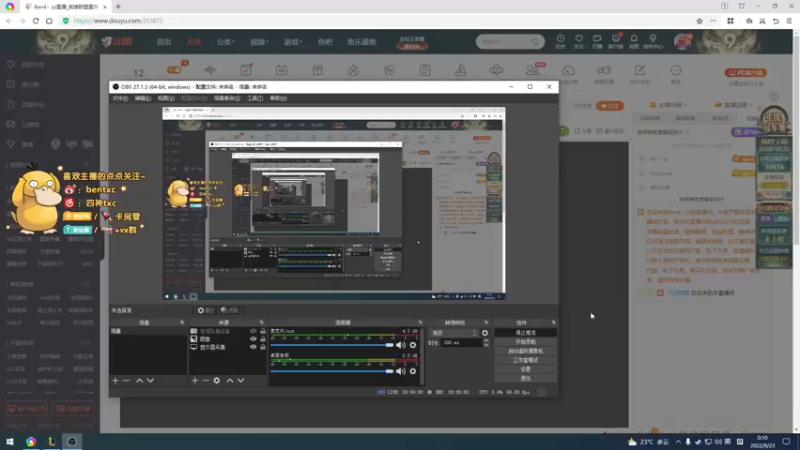Screen dimensions: 800x450
Task: Click the waveform icon in Douyu toolbar
Action: pyautogui.click(x=210, y=70)
